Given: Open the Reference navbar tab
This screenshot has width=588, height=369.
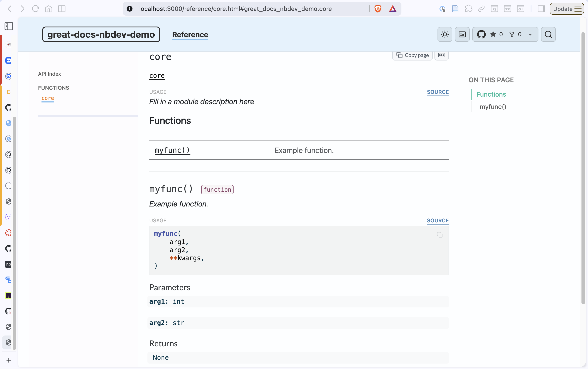Looking at the screenshot, I should click(190, 35).
